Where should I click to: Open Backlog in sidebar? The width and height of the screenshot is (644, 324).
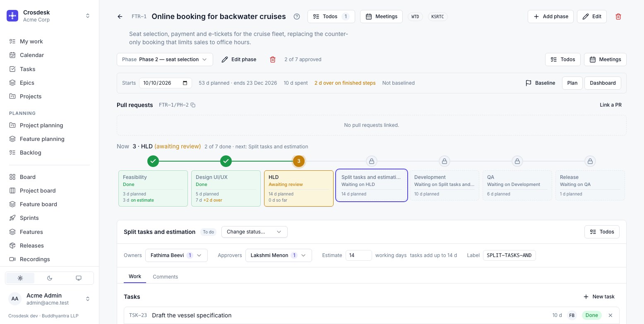coord(49,152)
